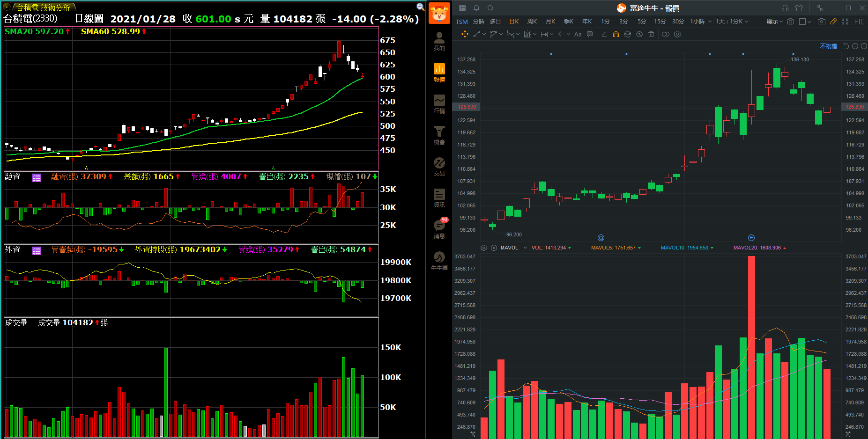
Task: Select the arrow annotation tool
Action: (561, 34)
